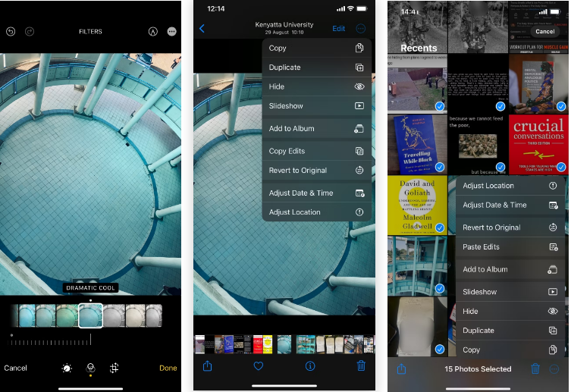Select the Filters tool icon
Image resolution: width=571 pixels, height=392 pixels.
click(x=90, y=368)
